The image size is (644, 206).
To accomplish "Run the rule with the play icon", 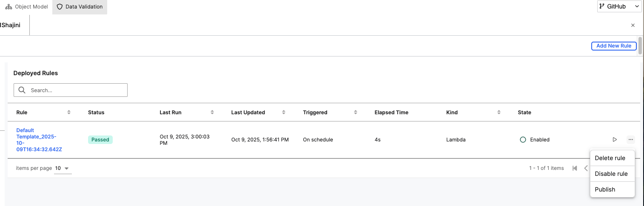I will tap(614, 139).
